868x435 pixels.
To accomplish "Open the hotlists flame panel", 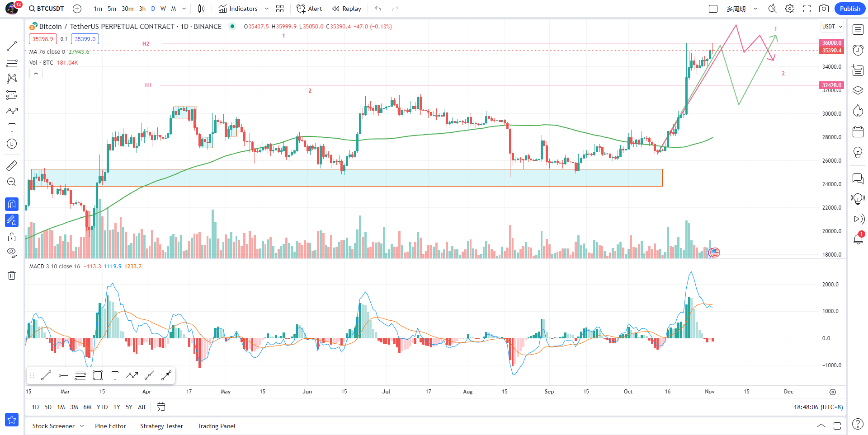I will click(x=858, y=111).
